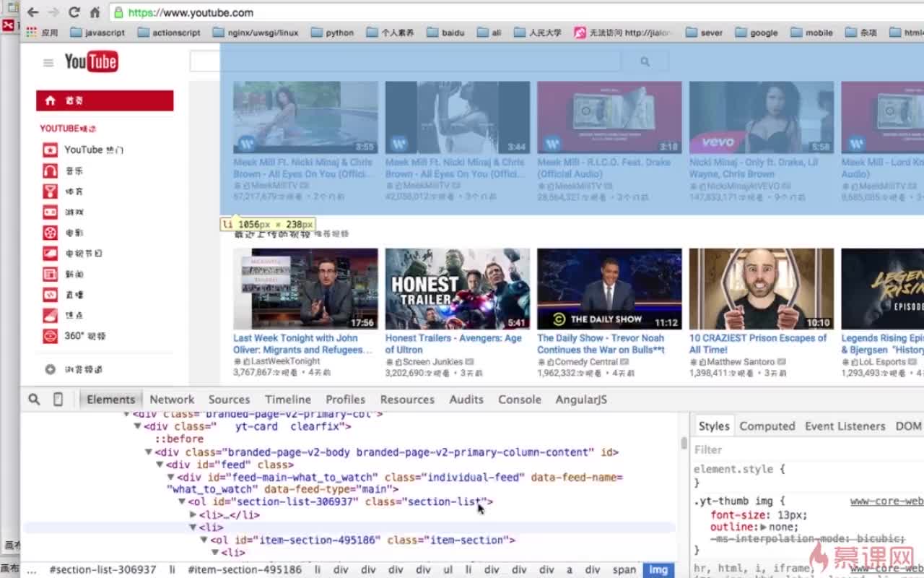
Task: Open the spotlight category icon
Action: tap(50, 315)
